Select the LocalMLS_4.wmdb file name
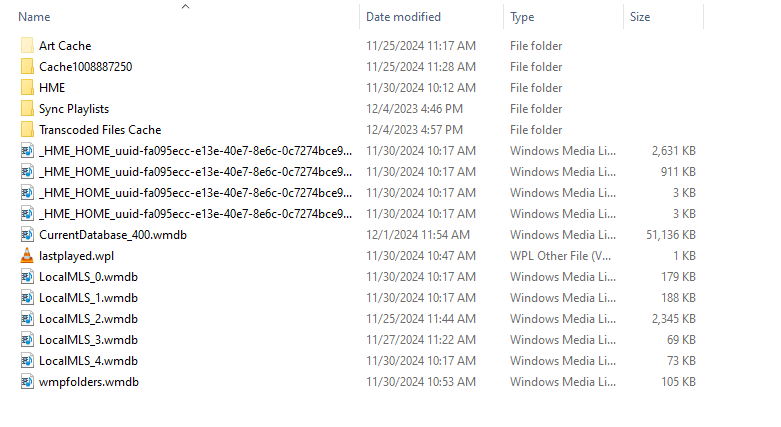Viewport: 781px width, 427px height. coord(89,361)
